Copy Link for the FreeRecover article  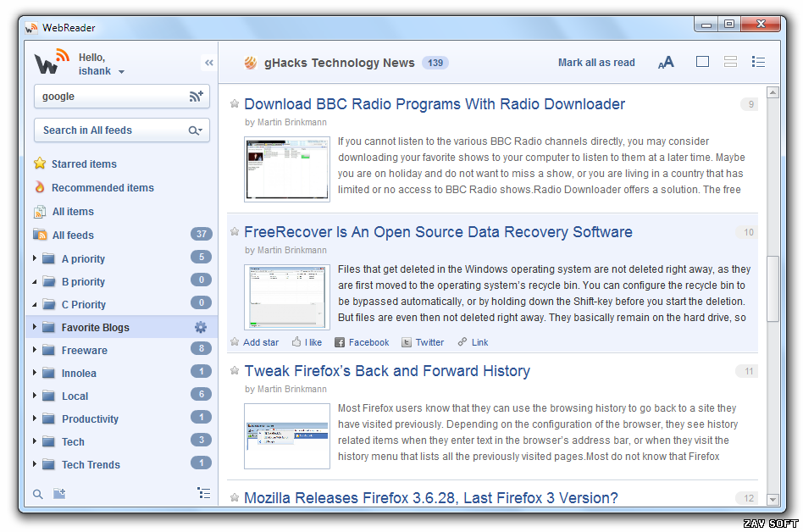[x=473, y=342]
